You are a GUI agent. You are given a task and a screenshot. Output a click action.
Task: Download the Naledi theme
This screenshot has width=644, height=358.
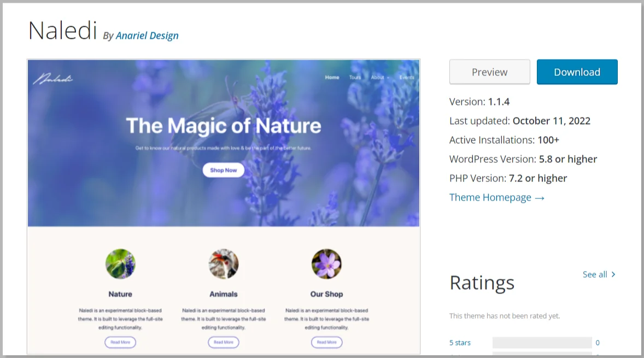(577, 72)
